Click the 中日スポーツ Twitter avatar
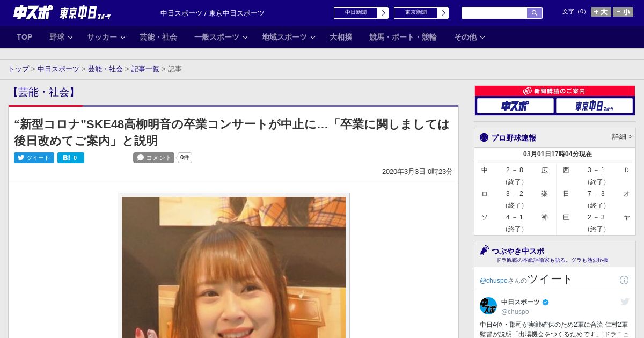Viewport: 644px width, 338px height. point(488,306)
